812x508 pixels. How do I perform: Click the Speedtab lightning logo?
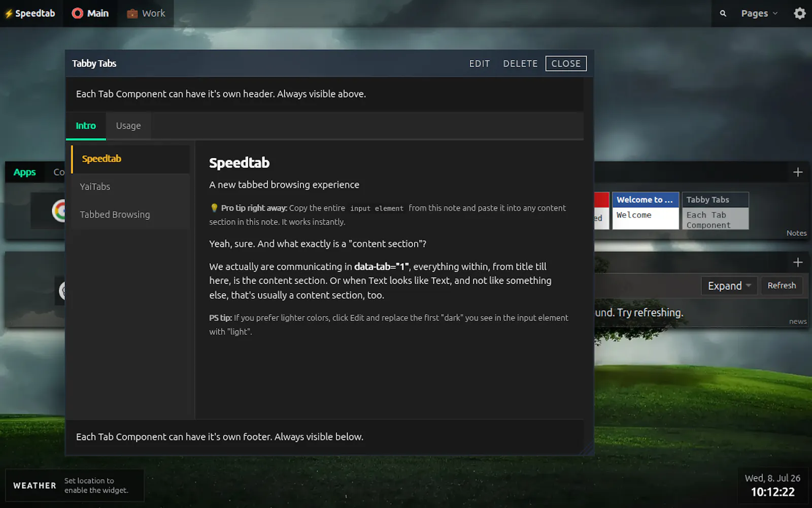[x=30, y=13]
